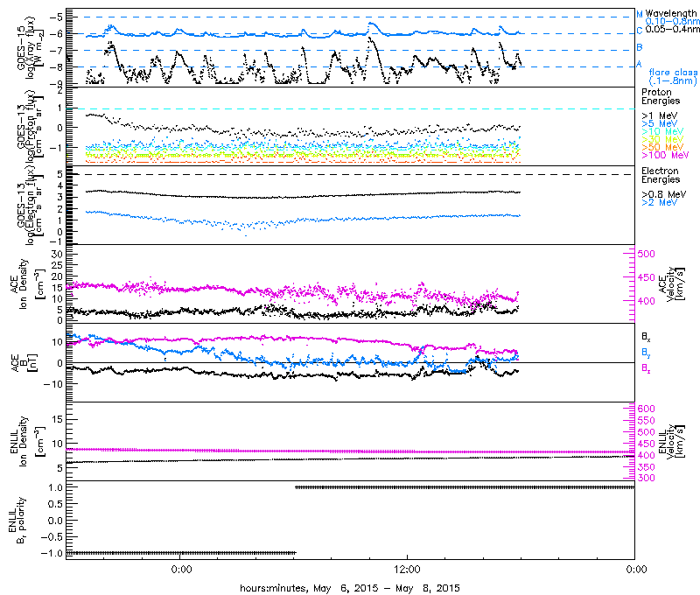Click the date range caption 'May 6, 2015 - May 8, 2015'

click(387, 588)
